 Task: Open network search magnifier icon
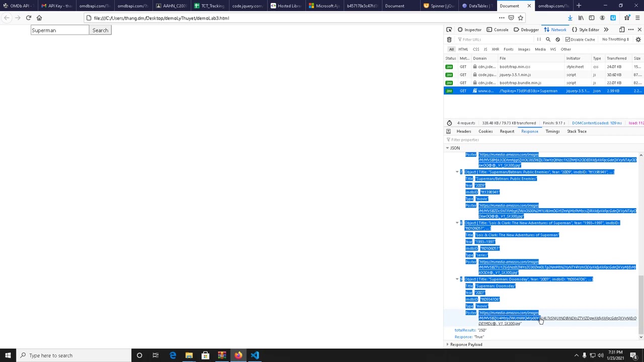pyautogui.click(x=548, y=39)
